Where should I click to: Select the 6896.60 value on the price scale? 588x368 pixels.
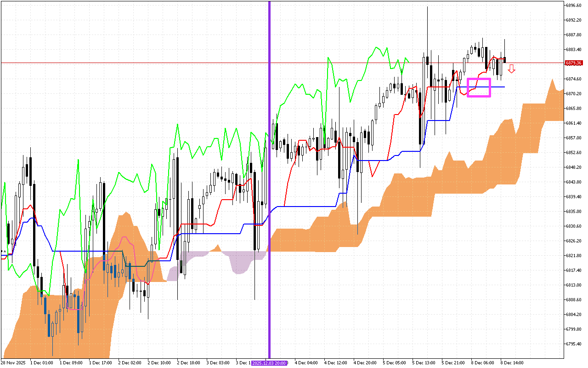pyautogui.click(x=574, y=6)
